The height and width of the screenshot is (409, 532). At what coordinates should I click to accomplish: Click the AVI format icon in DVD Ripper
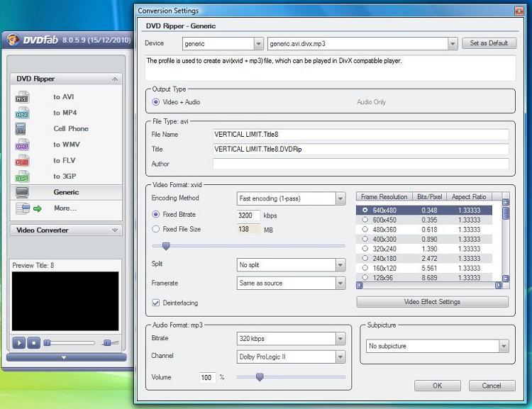click(x=22, y=97)
